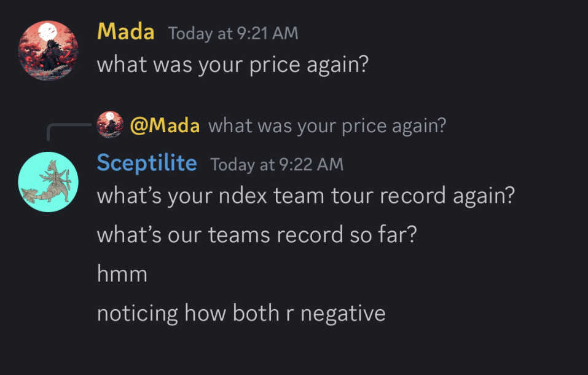Click the small Mada avatar in reply preview

tap(111, 125)
